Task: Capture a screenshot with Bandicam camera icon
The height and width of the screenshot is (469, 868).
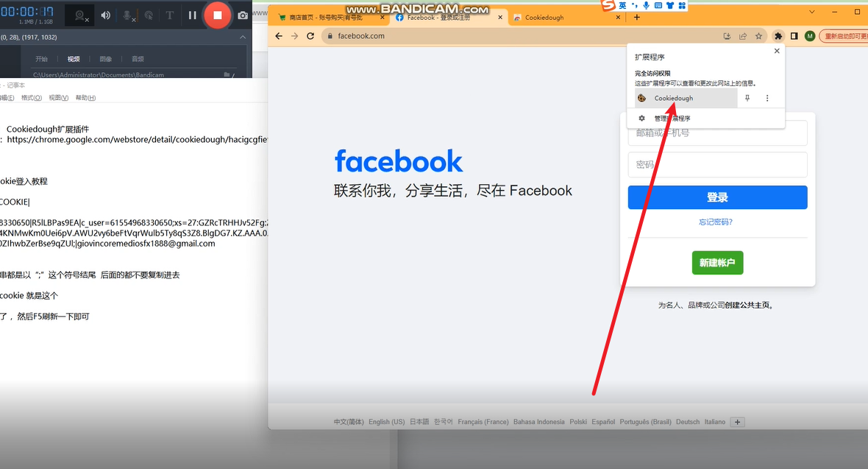Action: click(x=243, y=15)
